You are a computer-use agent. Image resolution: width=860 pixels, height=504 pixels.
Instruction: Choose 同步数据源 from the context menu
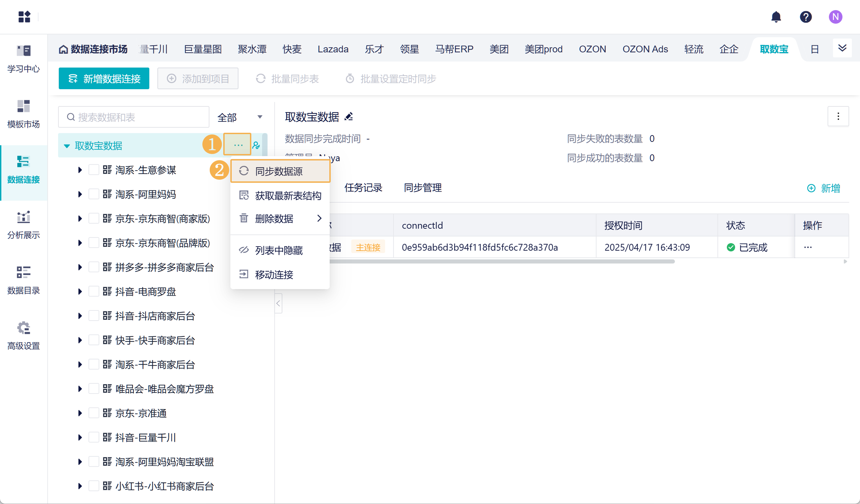pyautogui.click(x=279, y=171)
